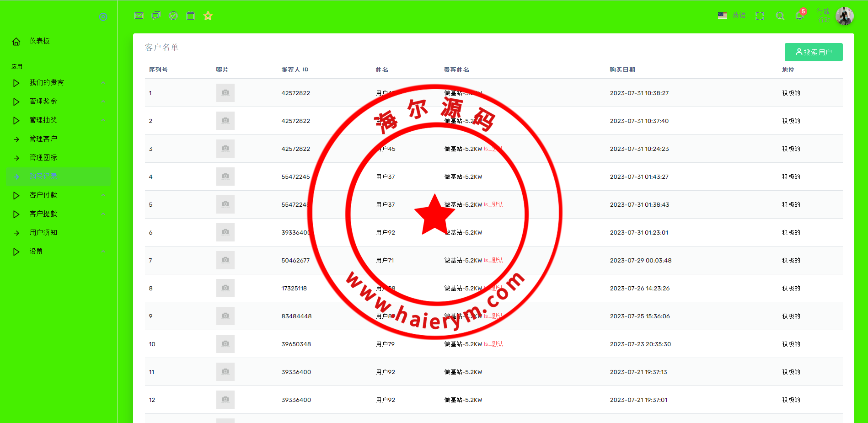Expand the 客户付款 menu

click(x=59, y=195)
